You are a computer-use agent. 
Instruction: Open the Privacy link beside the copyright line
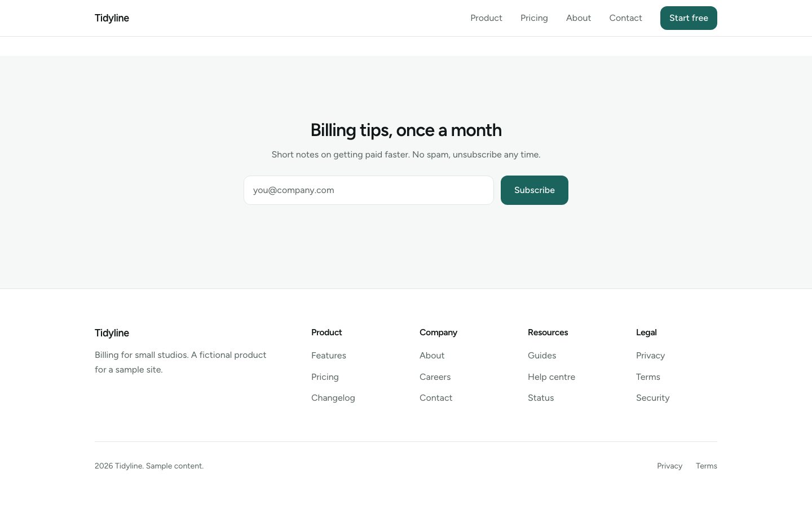pos(669,466)
